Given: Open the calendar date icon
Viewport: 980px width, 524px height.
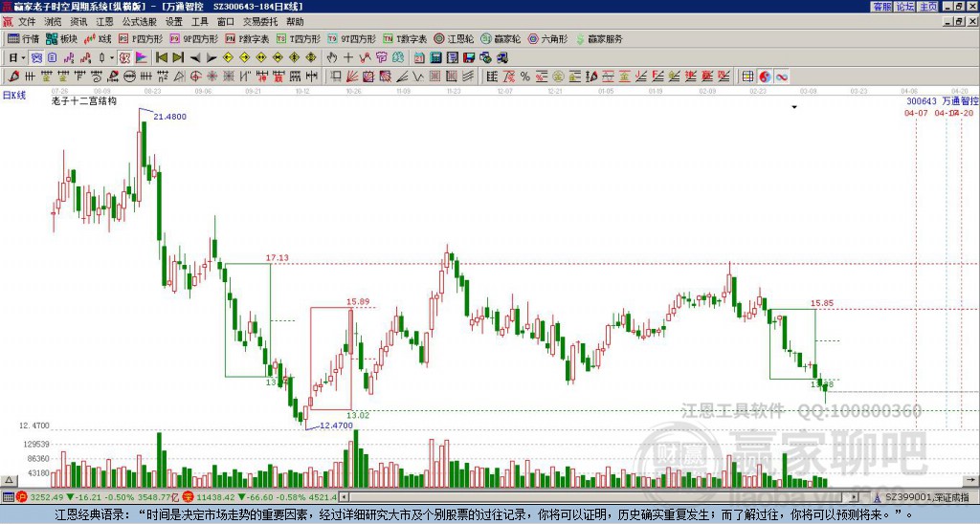Looking at the screenshot, I should 419,58.
